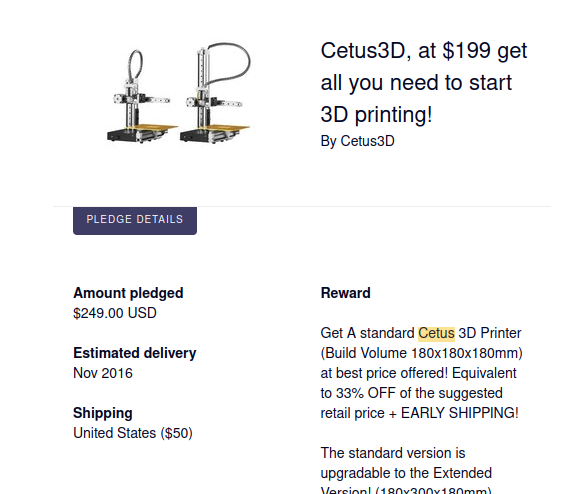Click the By Cetus3D creator name

coord(358,141)
